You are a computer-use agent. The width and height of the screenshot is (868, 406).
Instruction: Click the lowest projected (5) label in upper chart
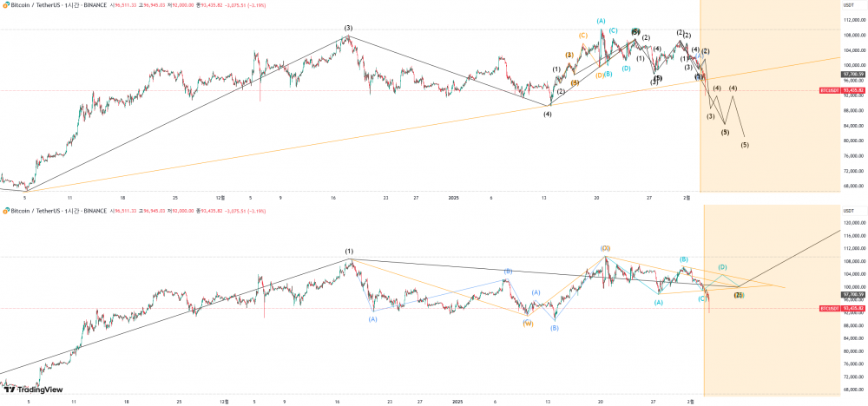[x=745, y=145]
